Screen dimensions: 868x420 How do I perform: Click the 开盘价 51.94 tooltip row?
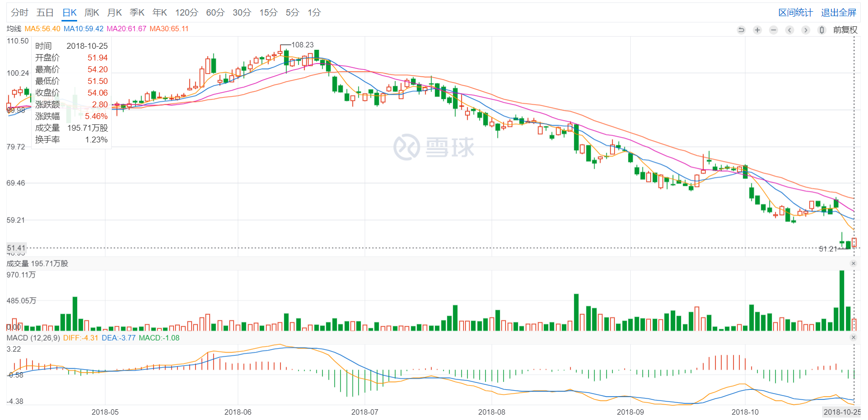coord(71,58)
